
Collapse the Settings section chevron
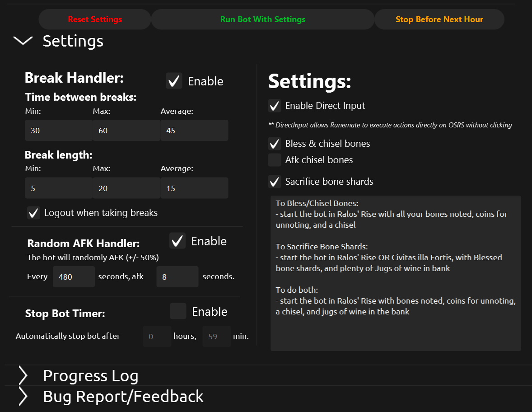[23, 41]
